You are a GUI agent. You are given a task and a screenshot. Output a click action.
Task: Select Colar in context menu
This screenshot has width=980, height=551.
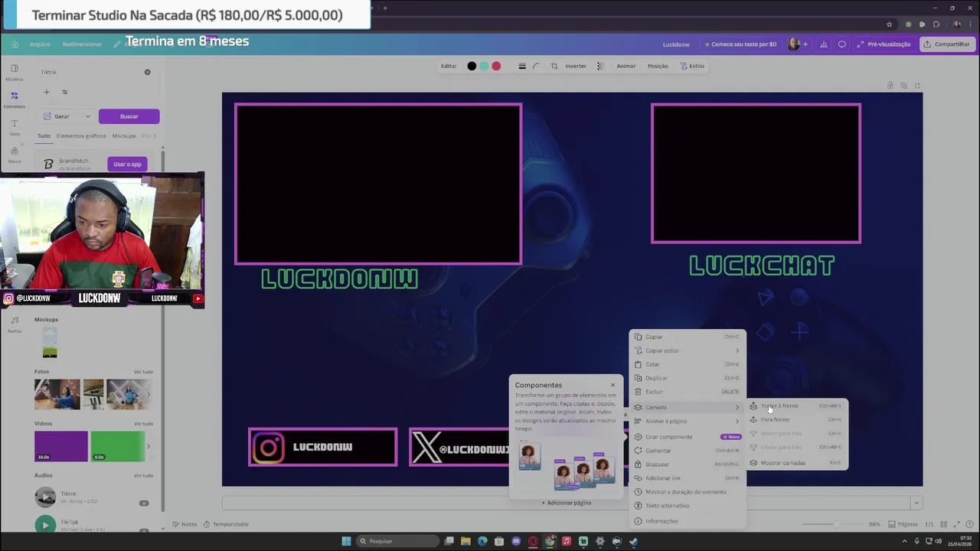click(688, 364)
